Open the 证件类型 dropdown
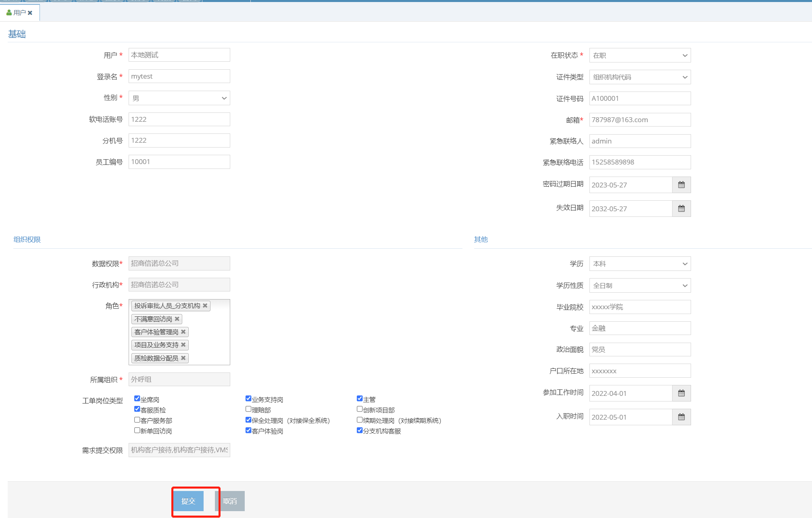Image resolution: width=812 pixels, height=518 pixels. click(x=640, y=77)
